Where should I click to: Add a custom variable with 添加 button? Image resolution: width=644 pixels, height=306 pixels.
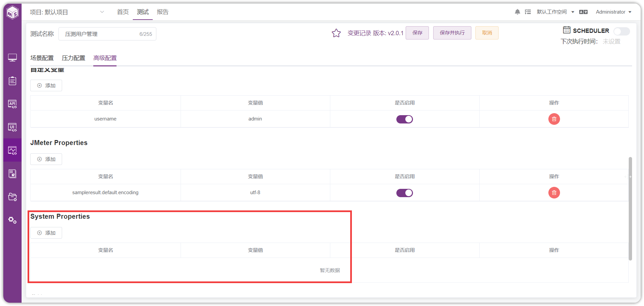[x=46, y=85]
